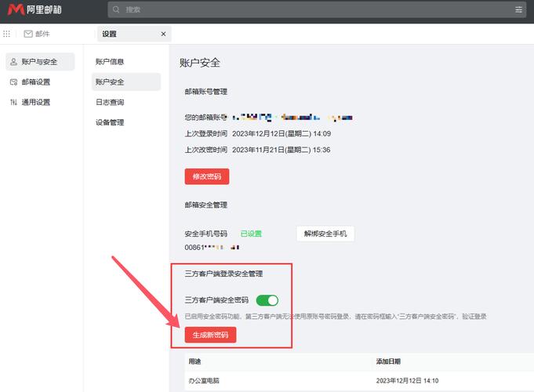
Task: Click the masked phone number 00861
Action: pos(212,247)
